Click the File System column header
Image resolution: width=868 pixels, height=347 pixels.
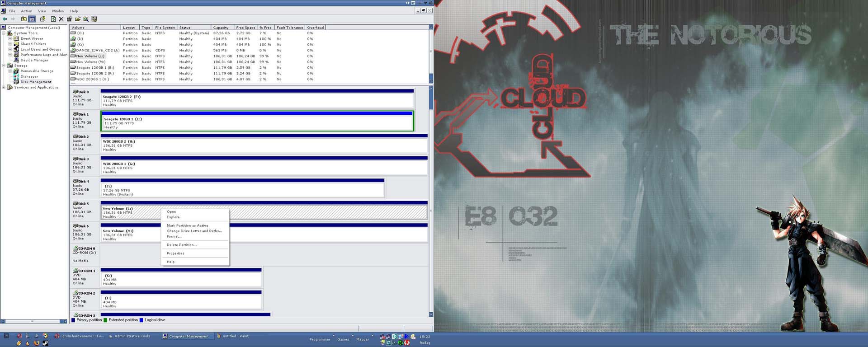click(165, 28)
